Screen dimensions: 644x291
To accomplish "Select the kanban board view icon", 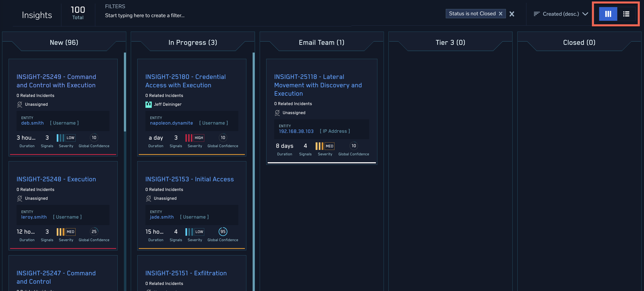I will click(x=608, y=14).
